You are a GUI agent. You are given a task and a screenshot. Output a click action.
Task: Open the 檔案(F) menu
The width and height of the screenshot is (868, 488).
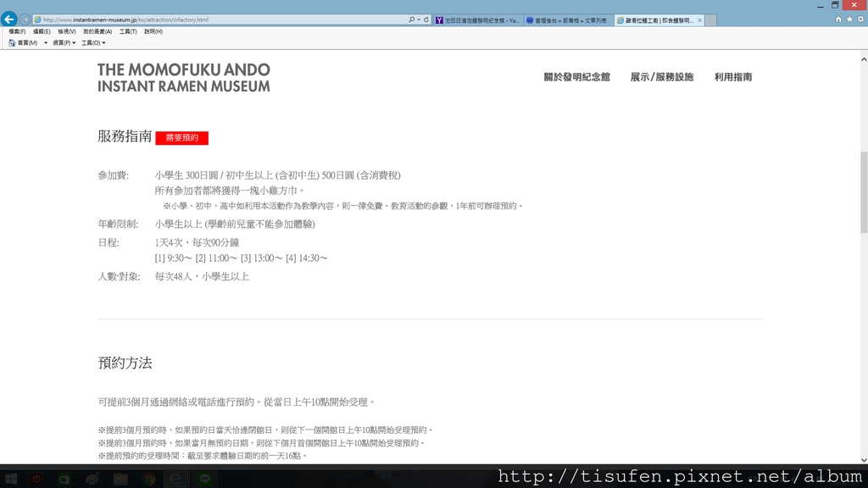pos(17,31)
